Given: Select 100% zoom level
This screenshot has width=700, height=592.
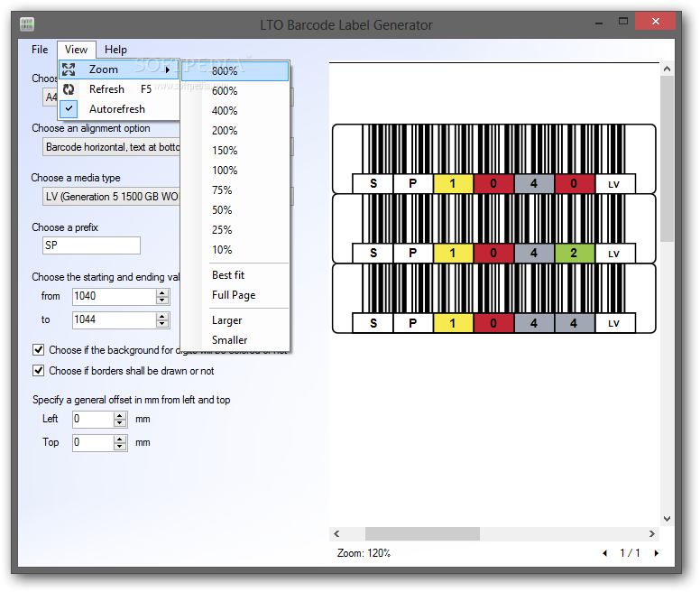Looking at the screenshot, I should (235, 171).
